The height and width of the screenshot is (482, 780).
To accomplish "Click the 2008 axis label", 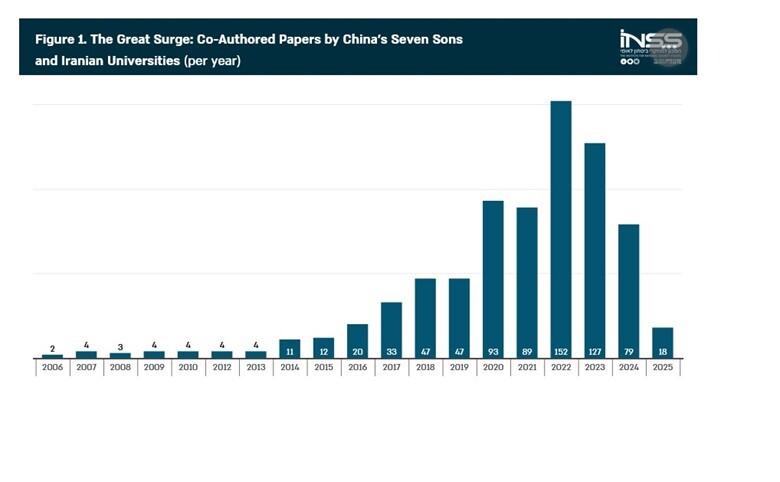I will tap(120, 367).
